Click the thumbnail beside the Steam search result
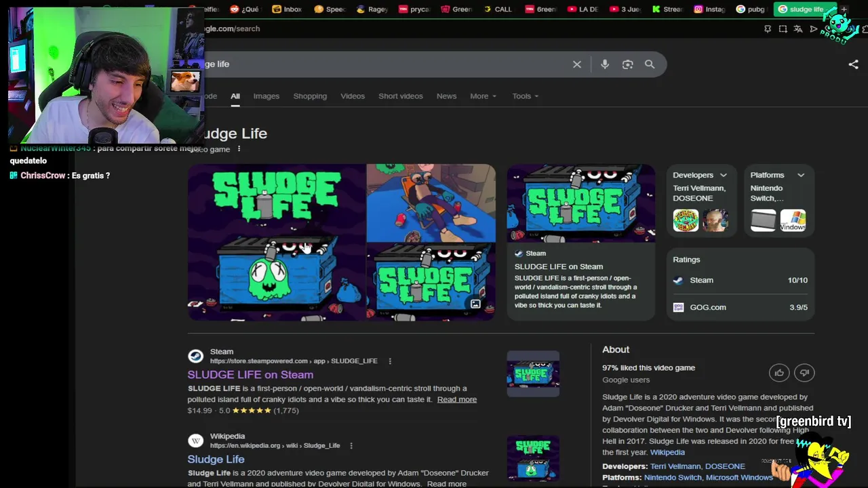Viewport: 868px width, 488px height. (533, 373)
